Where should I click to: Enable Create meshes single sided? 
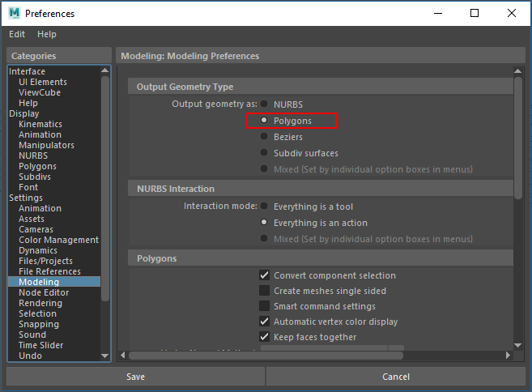(264, 291)
